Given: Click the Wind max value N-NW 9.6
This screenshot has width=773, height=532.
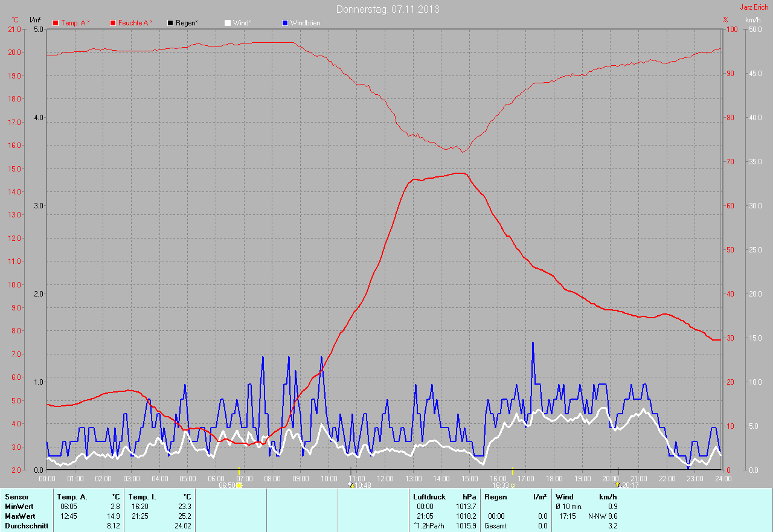Looking at the screenshot, I should pyautogui.click(x=602, y=516).
